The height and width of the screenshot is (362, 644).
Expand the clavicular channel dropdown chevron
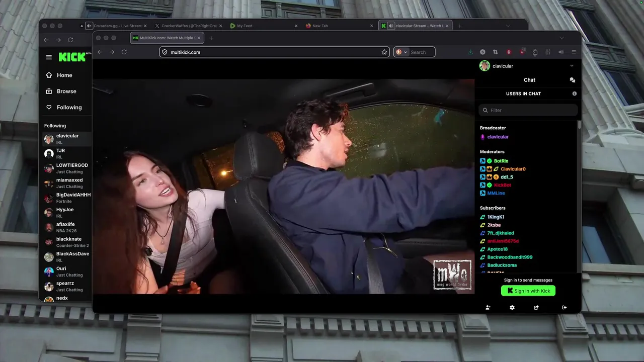point(572,66)
